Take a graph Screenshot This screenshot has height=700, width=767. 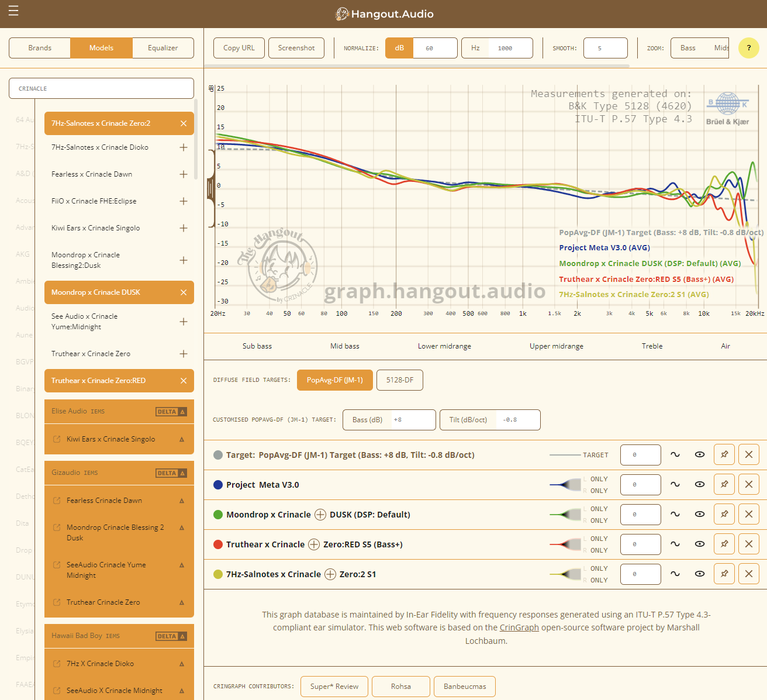(x=296, y=48)
